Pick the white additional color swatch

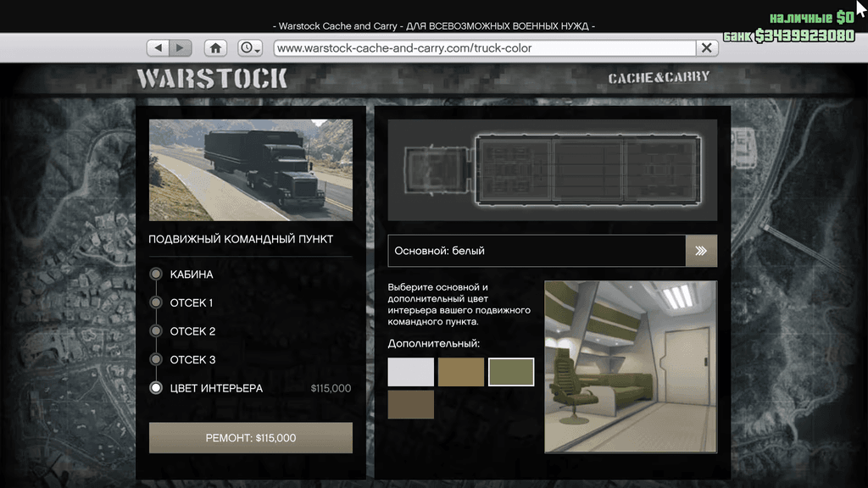[x=411, y=372]
